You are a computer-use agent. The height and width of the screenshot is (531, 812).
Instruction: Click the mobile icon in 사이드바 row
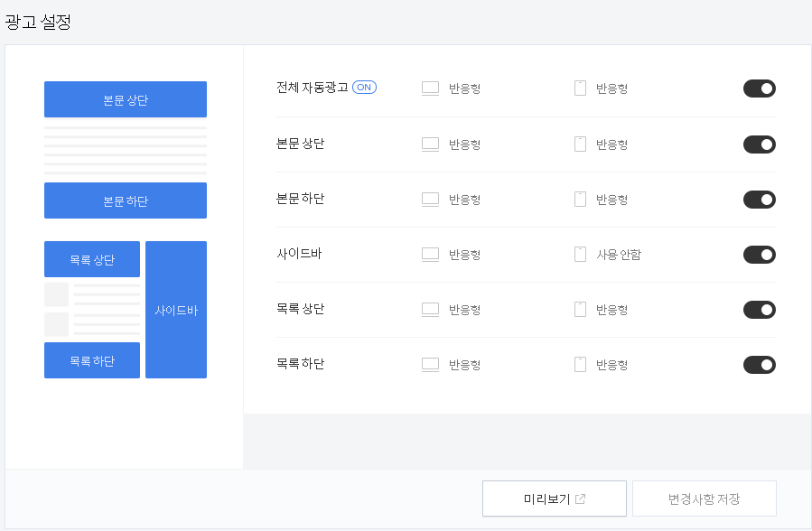click(x=580, y=255)
